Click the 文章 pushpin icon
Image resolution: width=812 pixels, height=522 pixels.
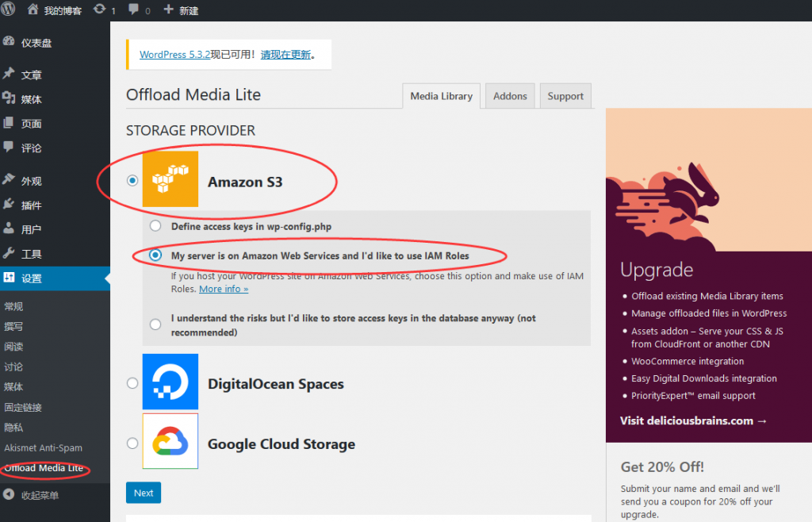tap(8, 74)
